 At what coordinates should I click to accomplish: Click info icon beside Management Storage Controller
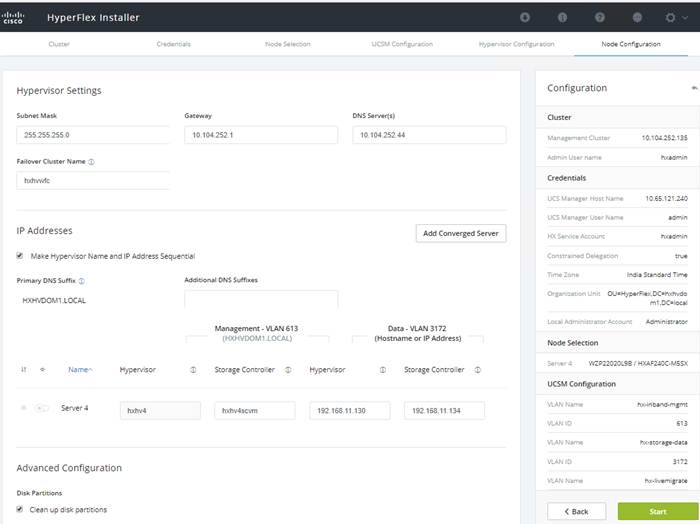[288, 370]
